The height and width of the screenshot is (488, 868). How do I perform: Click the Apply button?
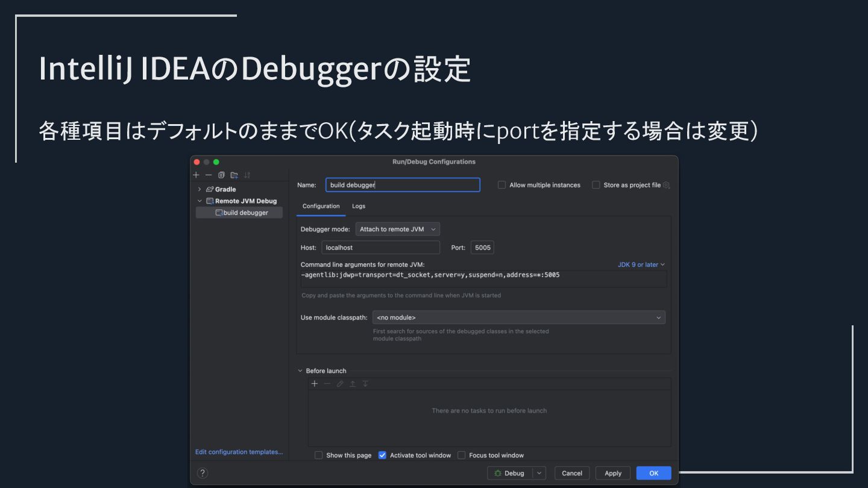tap(613, 474)
